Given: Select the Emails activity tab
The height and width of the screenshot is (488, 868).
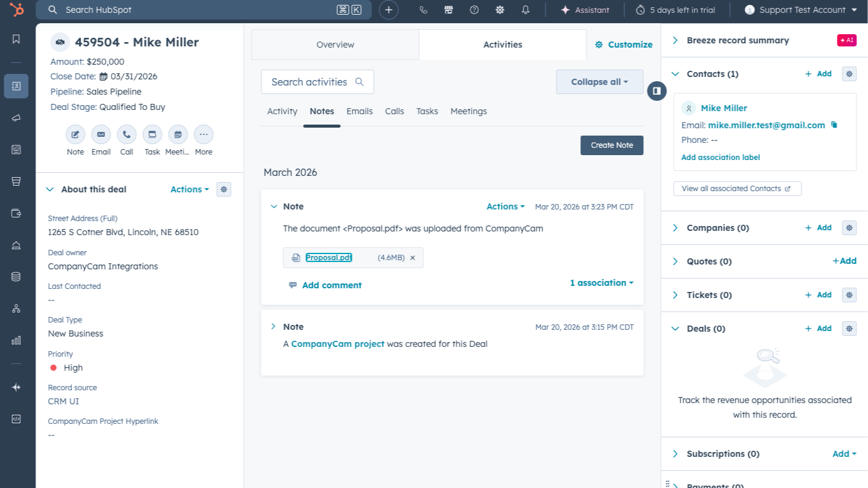Looking at the screenshot, I should tap(359, 111).
